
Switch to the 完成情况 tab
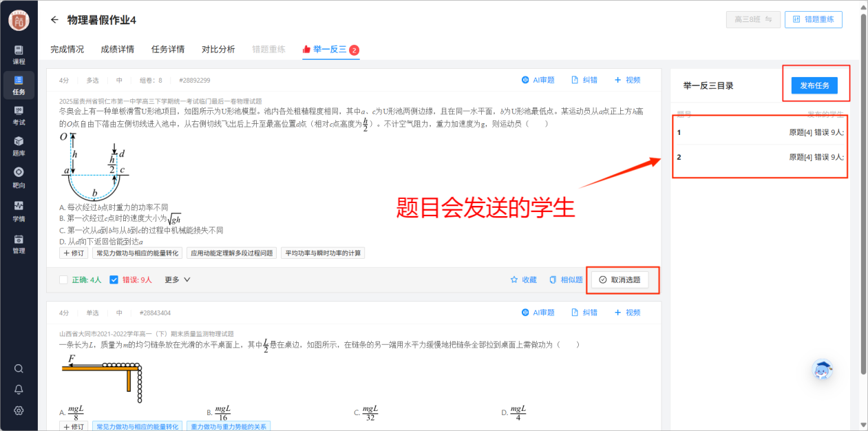click(67, 50)
